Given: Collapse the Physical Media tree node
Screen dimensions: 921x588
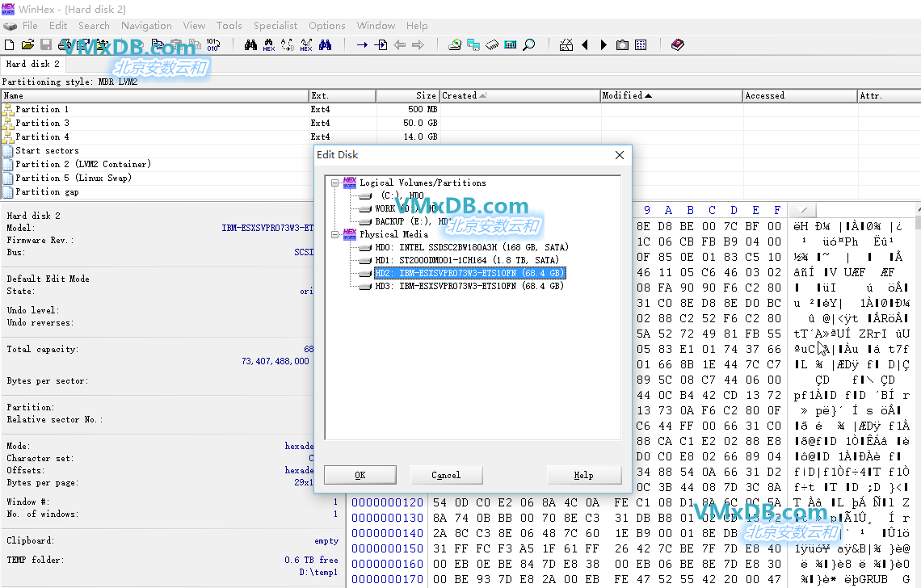Looking at the screenshot, I should point(334,234).
